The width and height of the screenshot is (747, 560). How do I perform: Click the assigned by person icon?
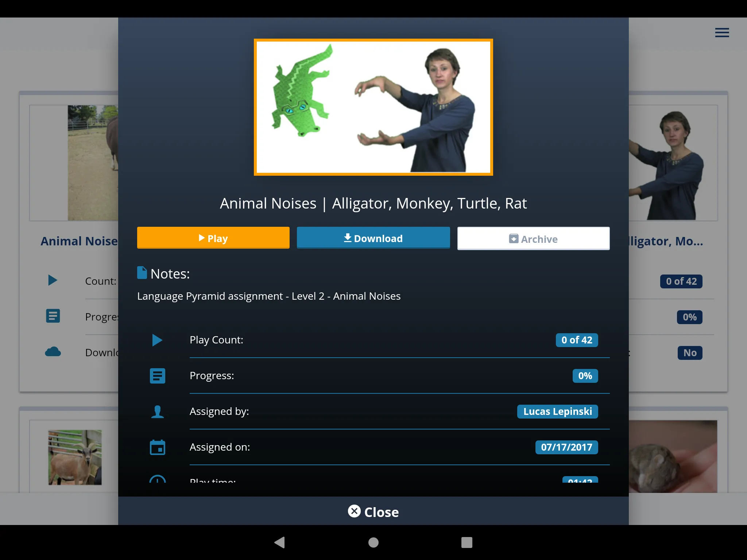157,411
